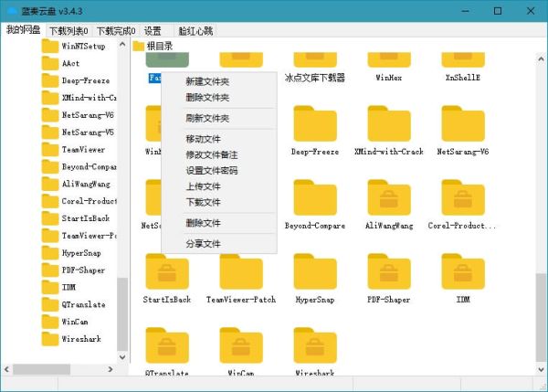Switch to the 我的网盘 tab
The width and height of the screenshot is (548, 392).
point(23,30)
